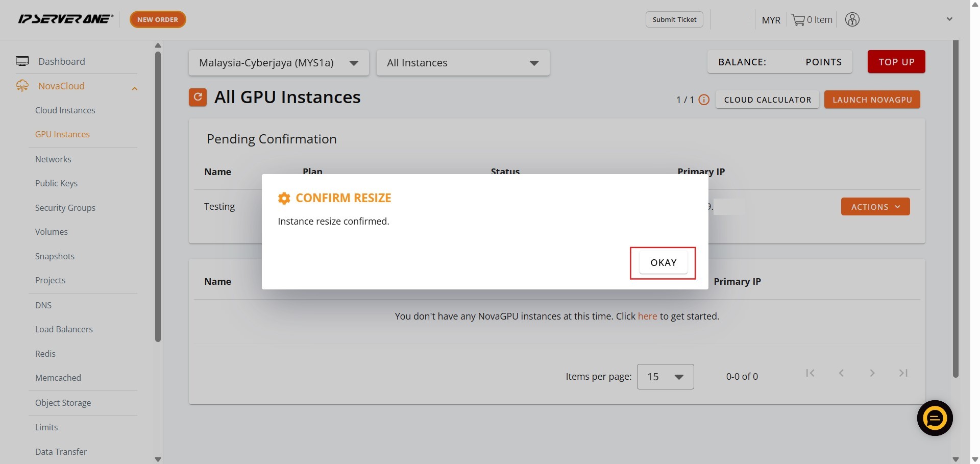The width and height of the screenshot is (980, 464).
Task: Click the TOP UP button
Action: pos(896,62)
